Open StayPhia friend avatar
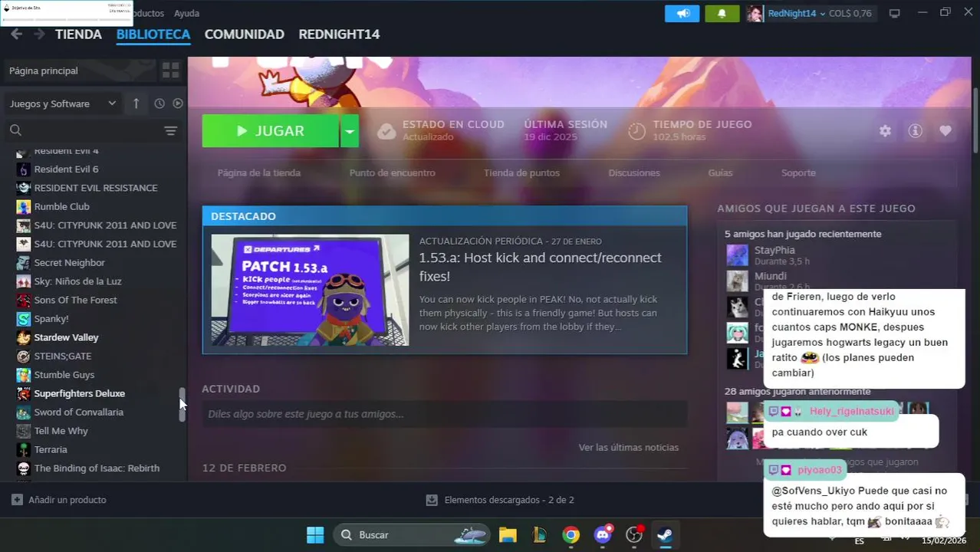 click(737, 255)
